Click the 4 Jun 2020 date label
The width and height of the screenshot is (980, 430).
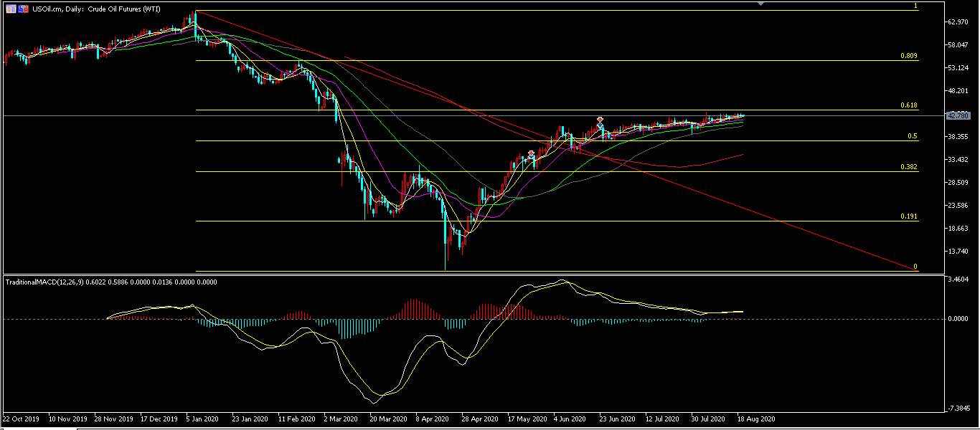[570, 419]
